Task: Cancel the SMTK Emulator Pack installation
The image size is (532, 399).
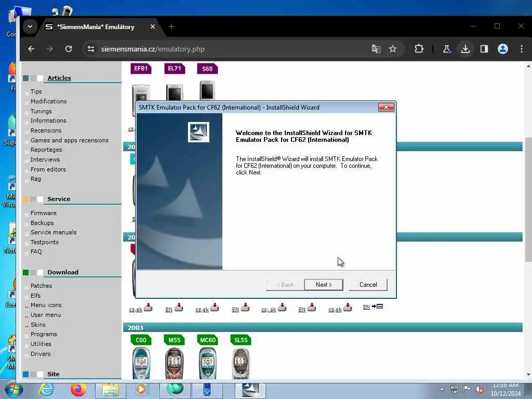Action: pos(368,285)
